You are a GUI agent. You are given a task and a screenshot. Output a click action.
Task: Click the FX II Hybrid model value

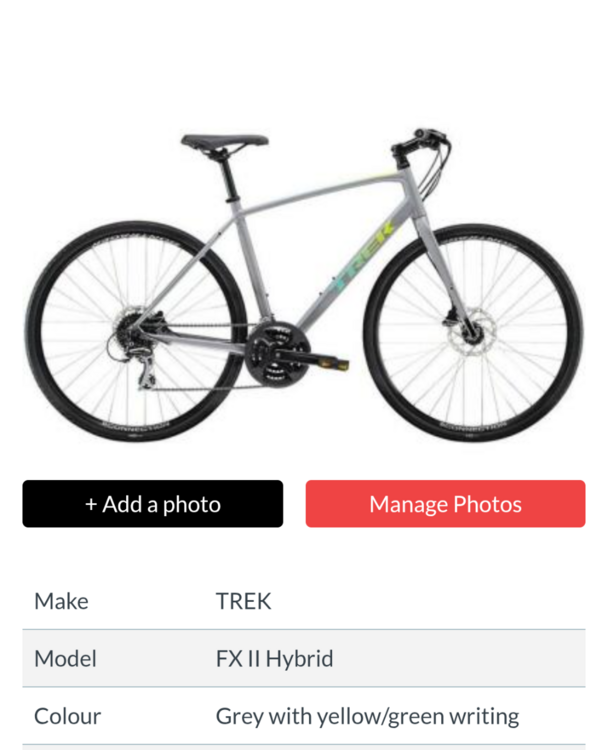tap(274, 659)
